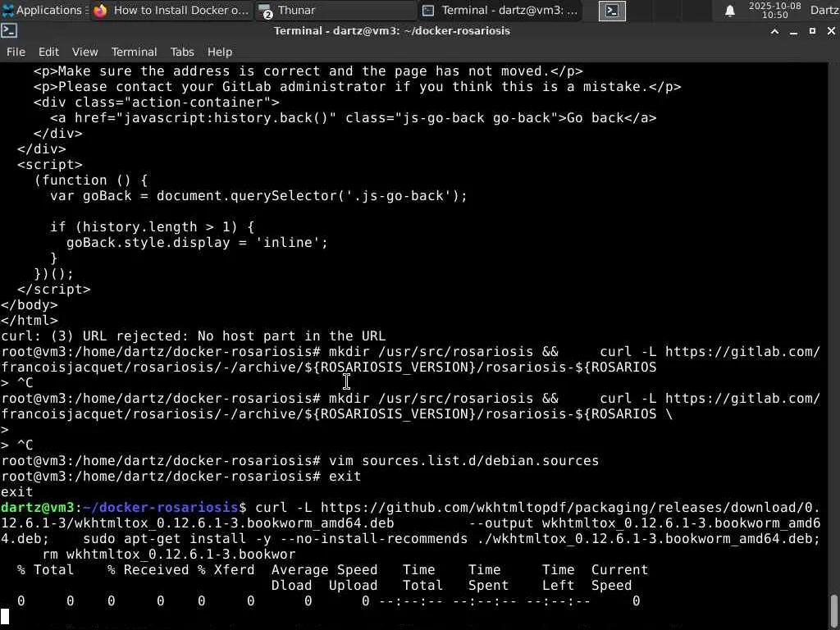Open the View menu
The width and height of the screenshot is (840, 630).
tap(84, 52)
